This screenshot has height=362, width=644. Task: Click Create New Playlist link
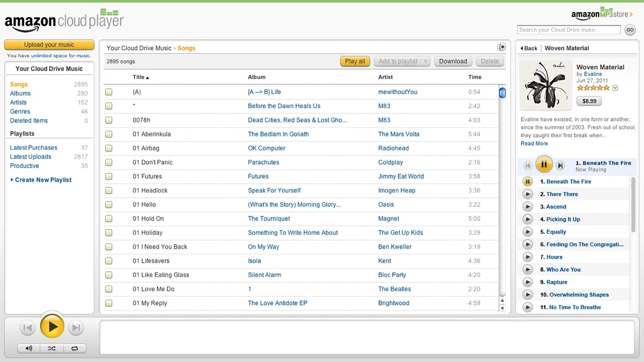41,180
